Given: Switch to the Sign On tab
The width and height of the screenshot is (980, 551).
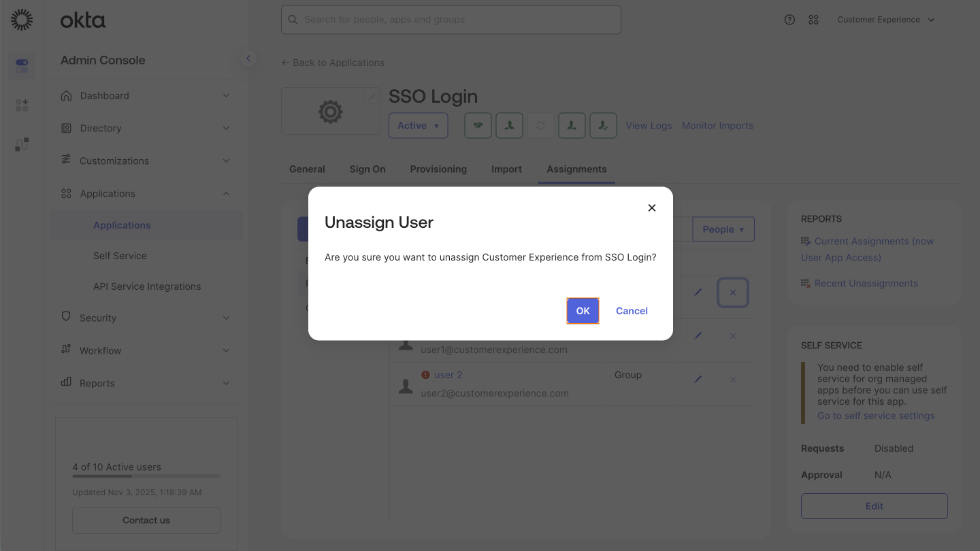Looking at the screenshot, I should tap(367, 169).
